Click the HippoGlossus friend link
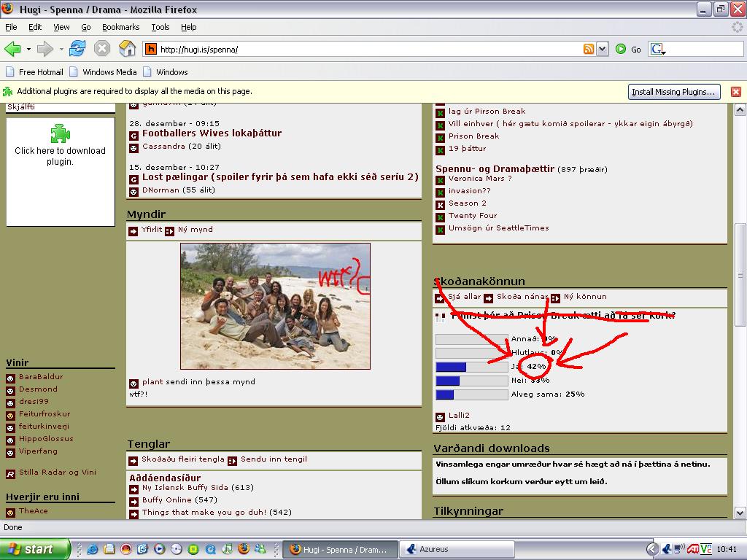 (x=46, y=438)
